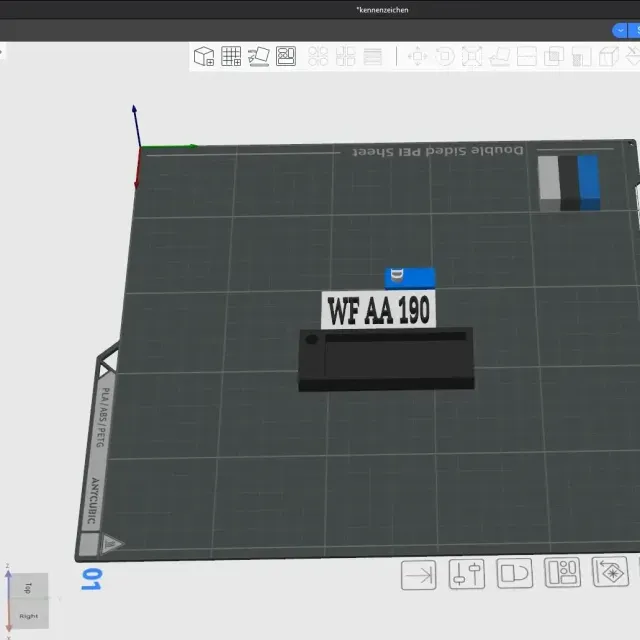The height and width of the screenshot is (640, 640).
Task: Select the Cut tool
Action: [527, 56]
